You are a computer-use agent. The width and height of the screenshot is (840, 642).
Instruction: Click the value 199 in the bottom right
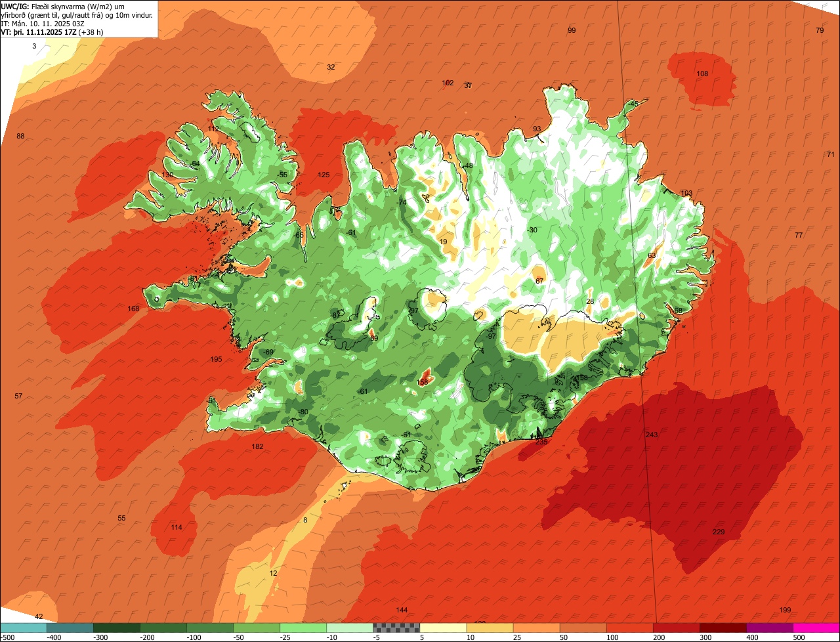(785, 610)
